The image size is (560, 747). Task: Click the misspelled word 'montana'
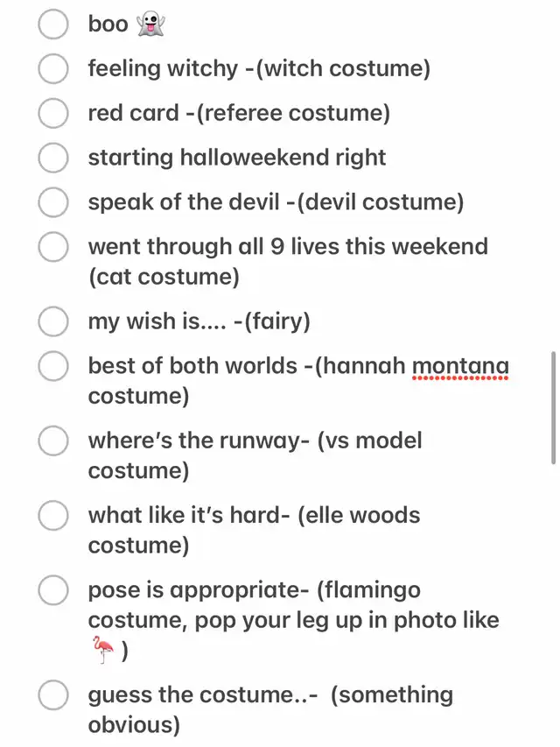click(460, 367)
